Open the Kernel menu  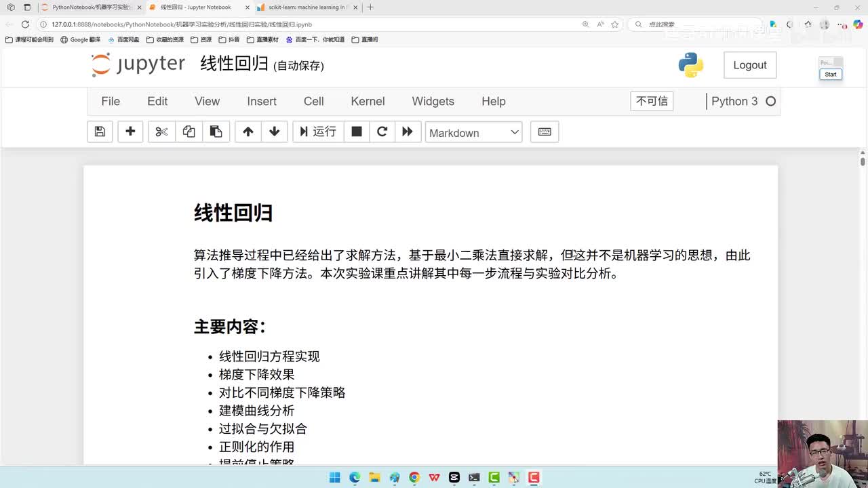(368, 101)
